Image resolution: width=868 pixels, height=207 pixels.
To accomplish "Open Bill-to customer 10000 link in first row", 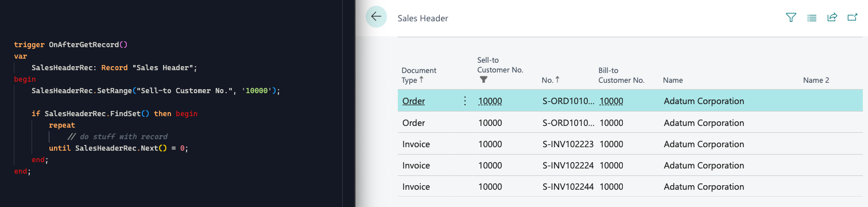I will [x=611, y=101].
